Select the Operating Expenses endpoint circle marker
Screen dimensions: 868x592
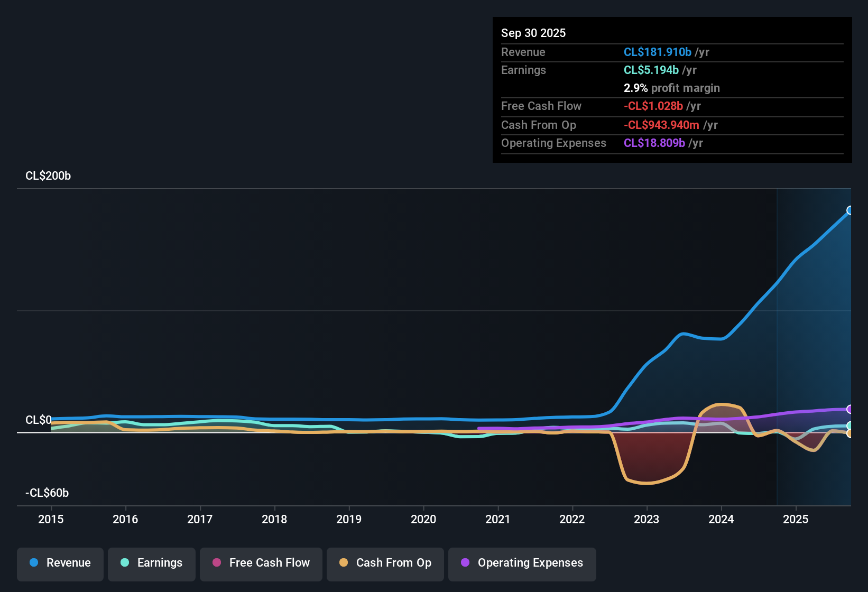[849, 409]
